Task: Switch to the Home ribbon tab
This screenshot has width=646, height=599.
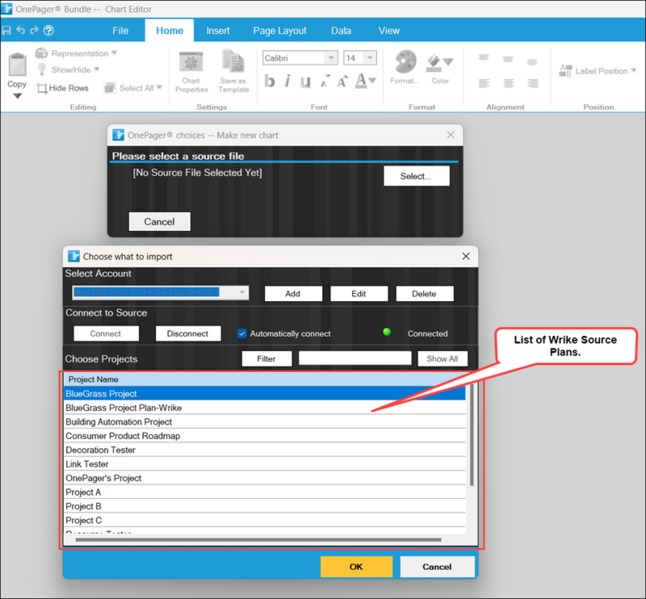Action: 169,30
